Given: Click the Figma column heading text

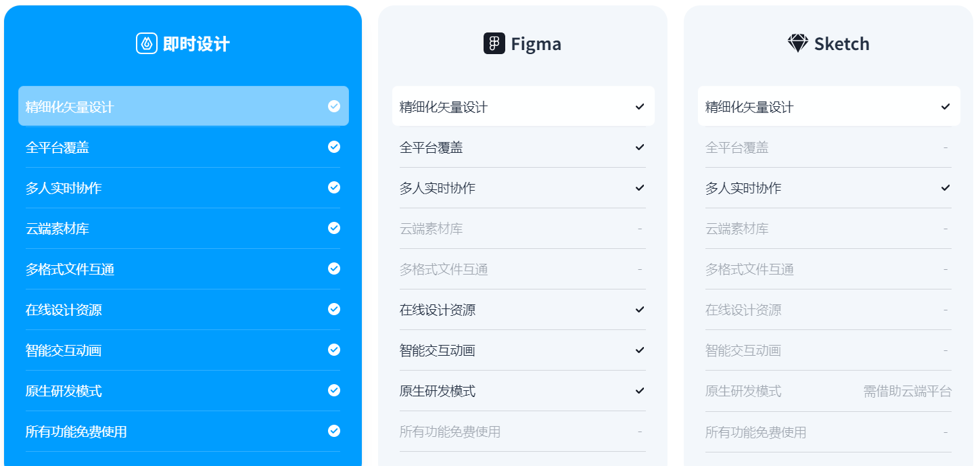Looking at the screenshot, I should point(536,45).
